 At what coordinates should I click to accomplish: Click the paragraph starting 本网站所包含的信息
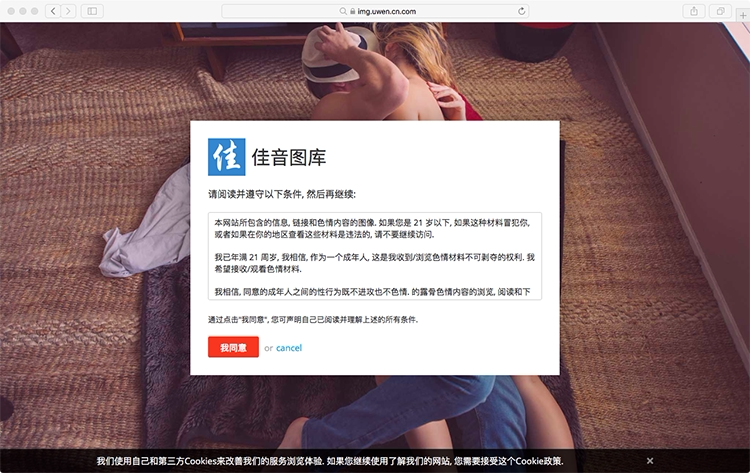(x=372, y=229)
